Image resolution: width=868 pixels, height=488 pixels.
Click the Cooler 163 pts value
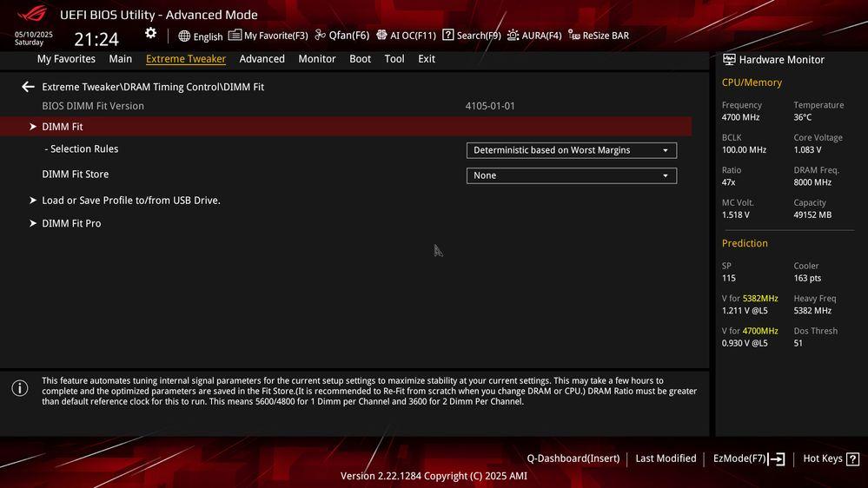pos(807,279)
